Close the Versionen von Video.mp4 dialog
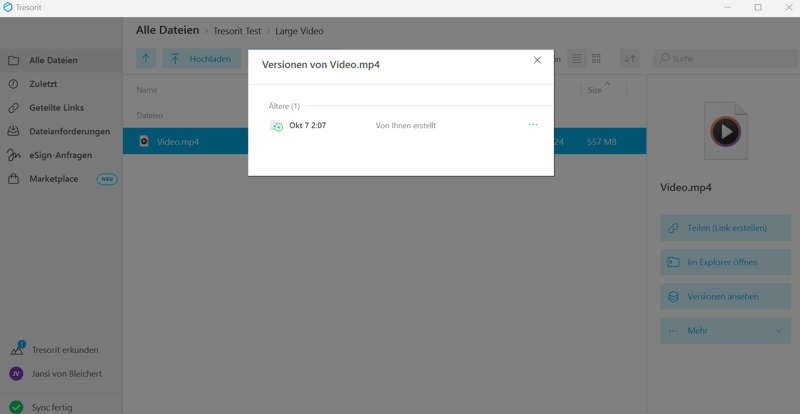This screenshot has width=800, height=414. pyautogui.click(x=537, y=60)
